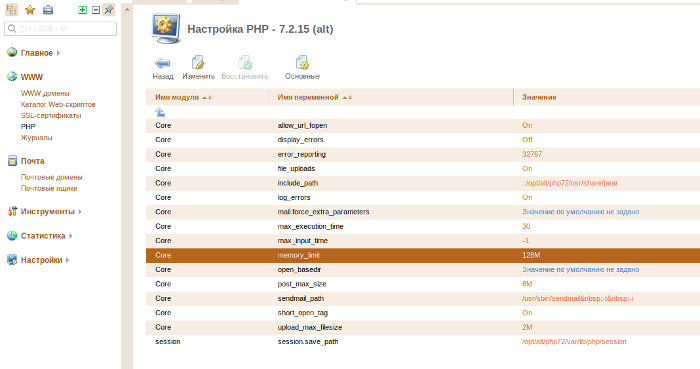Select the log_errors variable row
Viewport: 700px width, 369px height.
coord(423,197)
